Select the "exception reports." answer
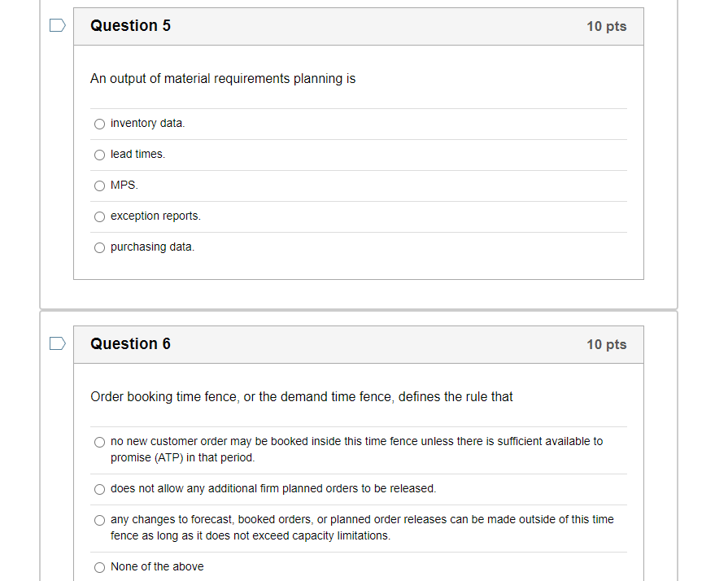 [x=99, y=216]
